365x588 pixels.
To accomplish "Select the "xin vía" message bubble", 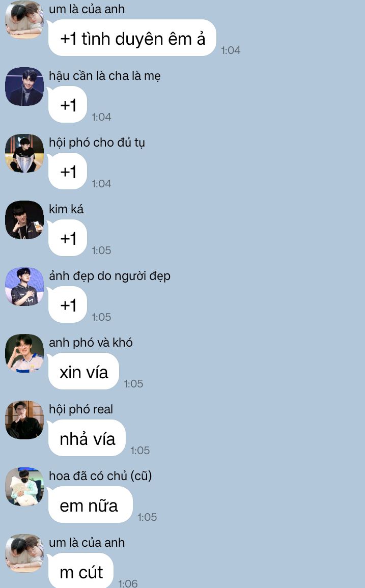I will pos(83,372).
